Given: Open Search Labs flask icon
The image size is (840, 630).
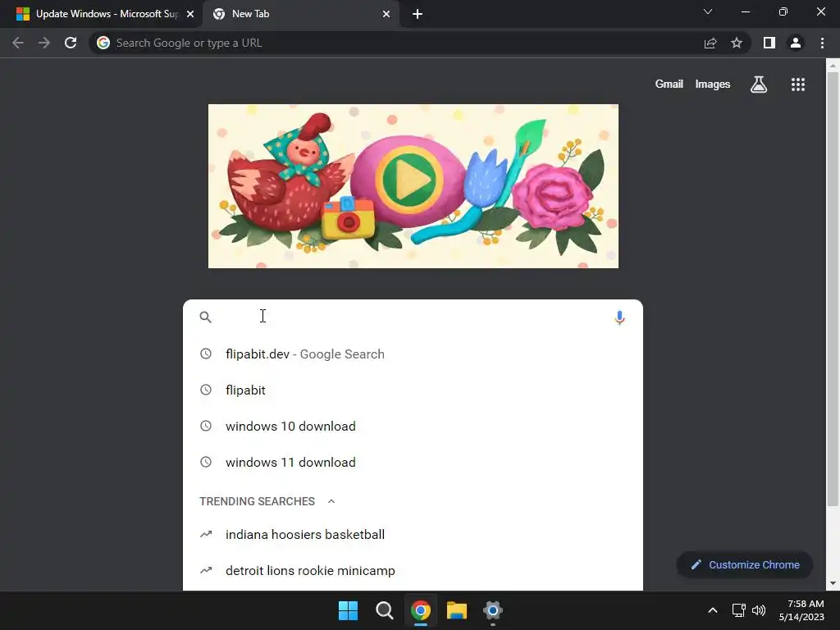Looking at the screenshot, I should coord(759,84).
